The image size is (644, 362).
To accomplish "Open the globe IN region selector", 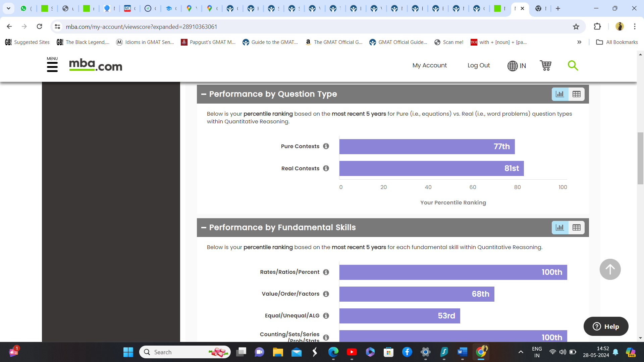I will pos(517,66).
